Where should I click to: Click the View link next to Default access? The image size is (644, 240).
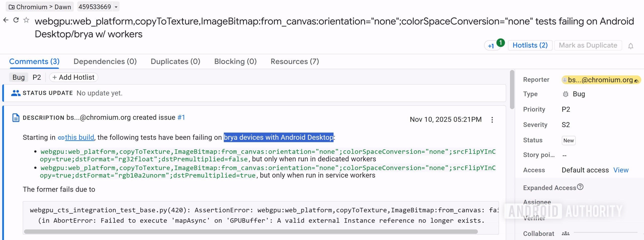pyautogui.click(x=621, y=170)
